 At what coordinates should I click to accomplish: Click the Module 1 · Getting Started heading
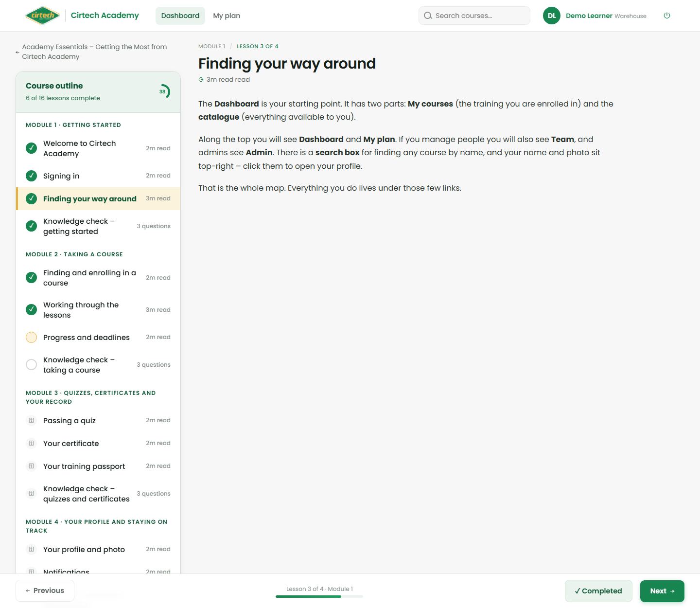73,125
